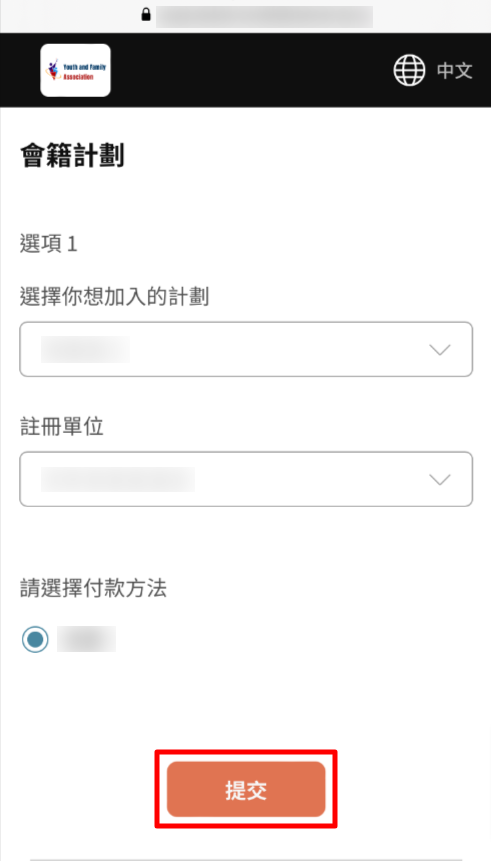Click the padlock icon in the address bar
491x861 pixels.
pos(146,14)
